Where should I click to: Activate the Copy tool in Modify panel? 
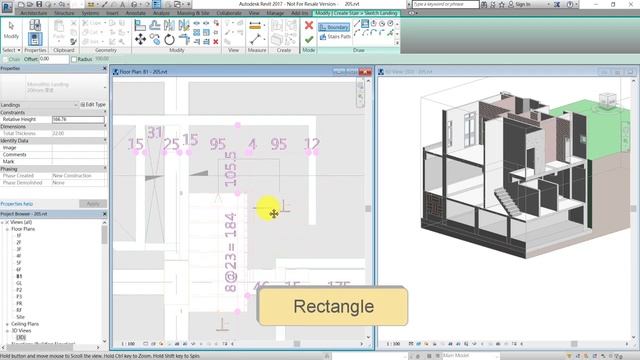155,39
